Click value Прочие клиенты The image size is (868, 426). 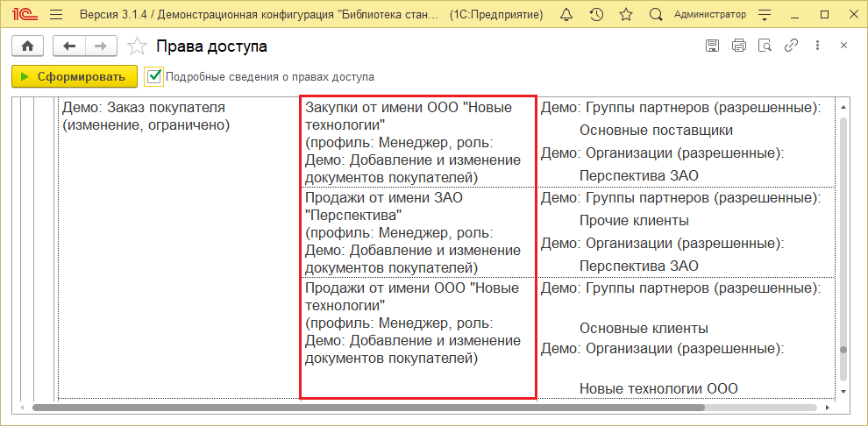(635, 221)
